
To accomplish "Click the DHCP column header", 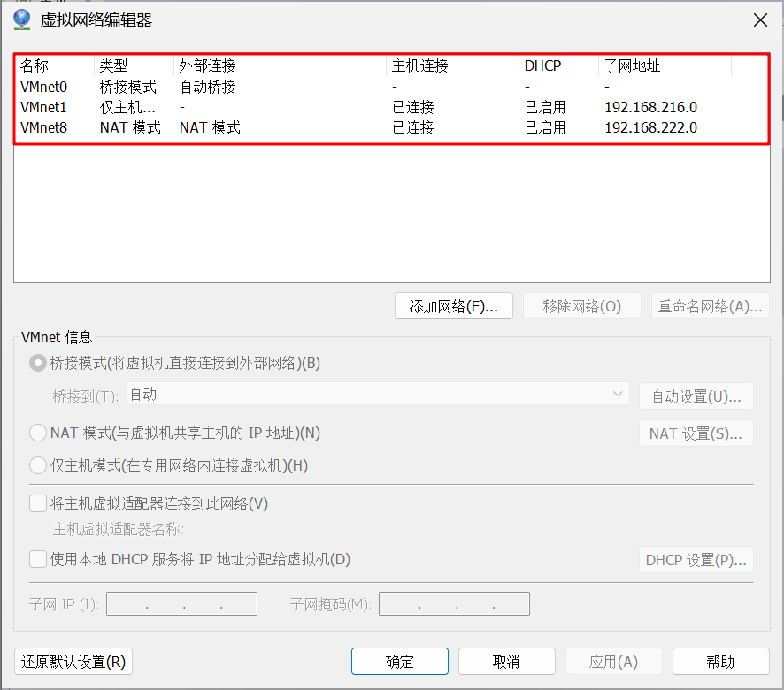I will pos(558,65).
